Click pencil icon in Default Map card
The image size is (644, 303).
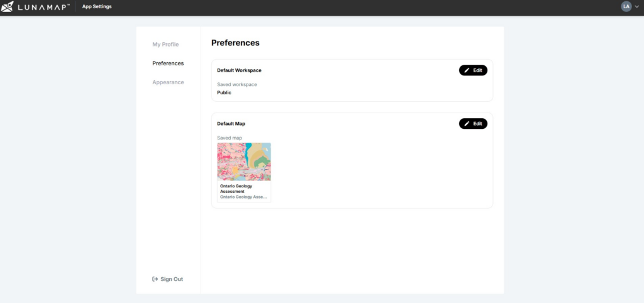click(467, 124)
